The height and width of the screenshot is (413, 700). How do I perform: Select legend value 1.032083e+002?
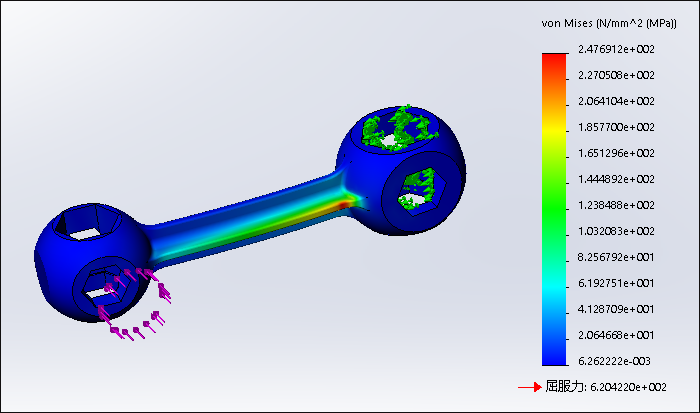pyautogui.click(x=616, y=231)
